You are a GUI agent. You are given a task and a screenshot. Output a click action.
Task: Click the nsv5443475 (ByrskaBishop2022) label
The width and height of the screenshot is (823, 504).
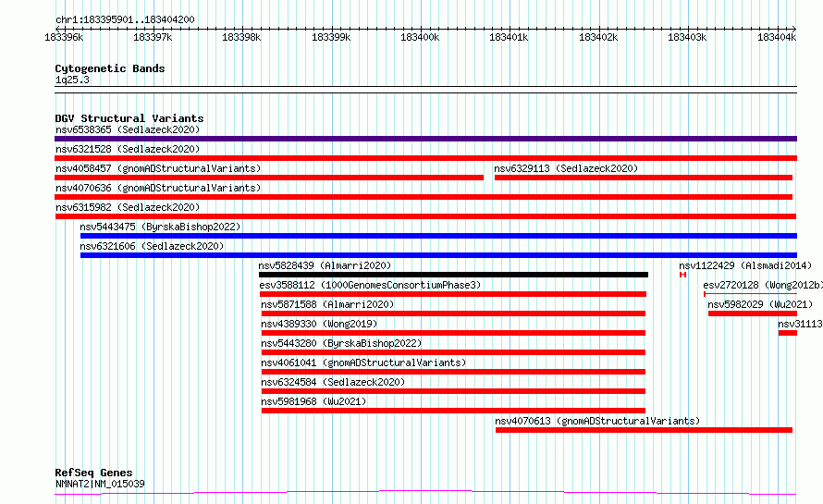click(160, 227)
